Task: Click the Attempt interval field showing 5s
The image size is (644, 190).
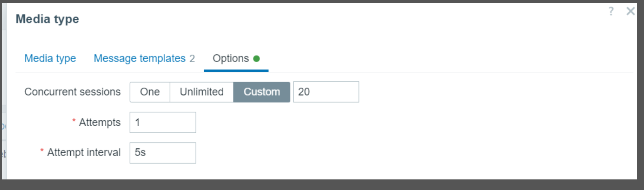Action: [163, 153]
